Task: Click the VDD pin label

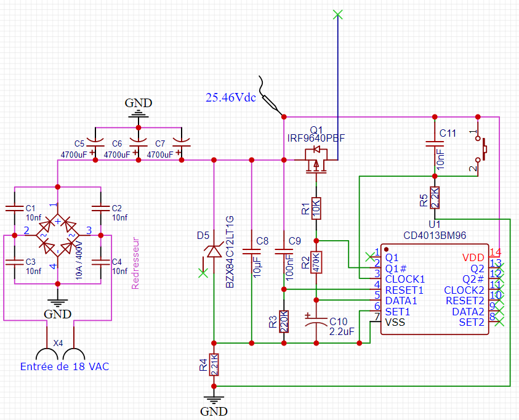Action: 473,257
